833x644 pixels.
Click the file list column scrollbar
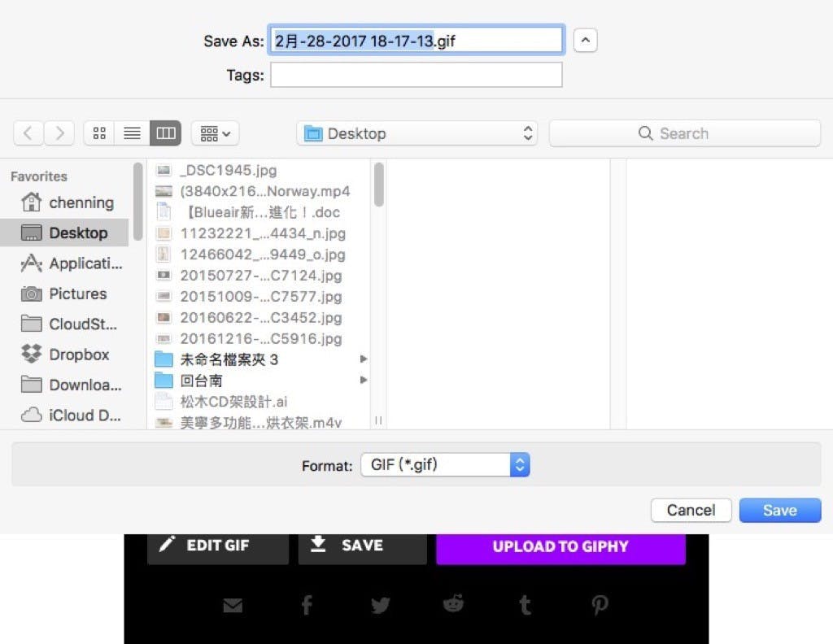coord(379,185)
